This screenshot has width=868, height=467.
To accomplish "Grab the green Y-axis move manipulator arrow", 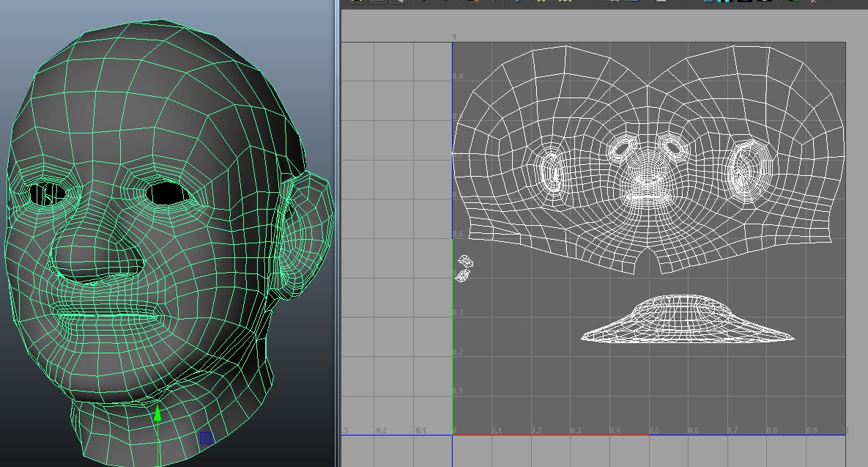I will pos(157,413).
